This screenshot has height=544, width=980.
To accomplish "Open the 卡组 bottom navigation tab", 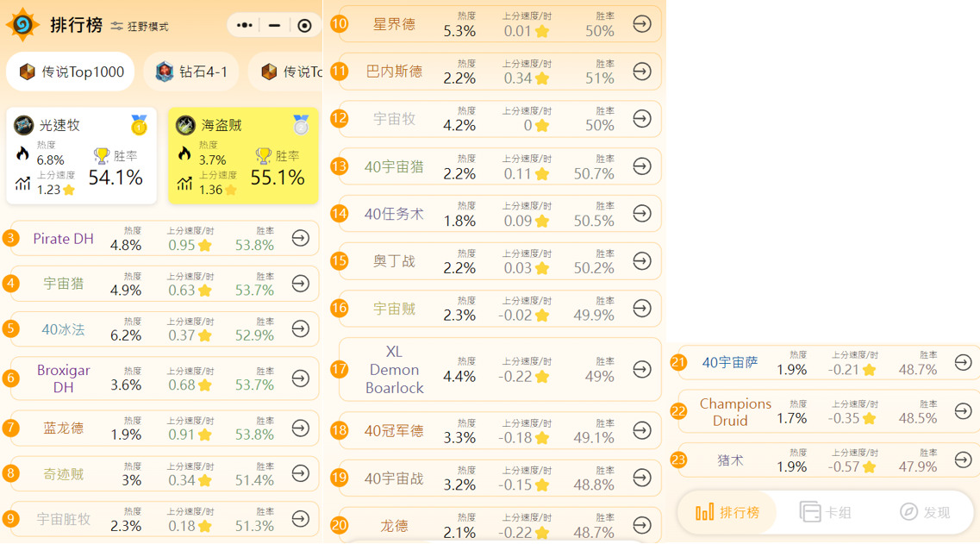I will [x=825, y=512].
